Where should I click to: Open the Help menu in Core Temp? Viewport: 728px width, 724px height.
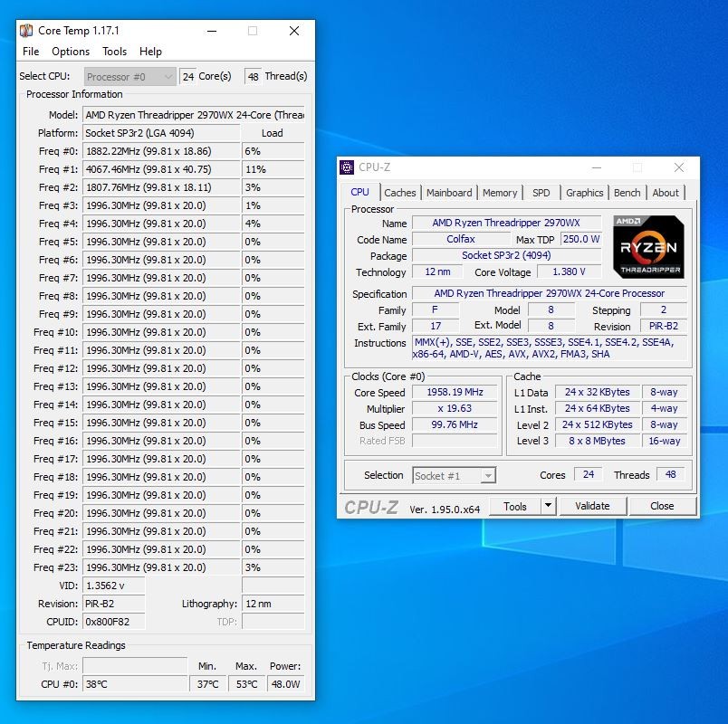click(x=150, y=52)
